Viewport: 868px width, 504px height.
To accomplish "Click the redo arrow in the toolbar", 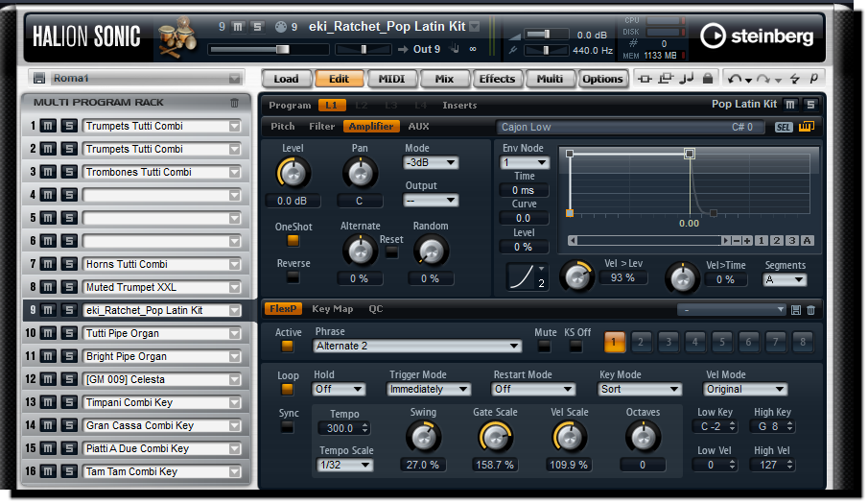I will [763, 79].
